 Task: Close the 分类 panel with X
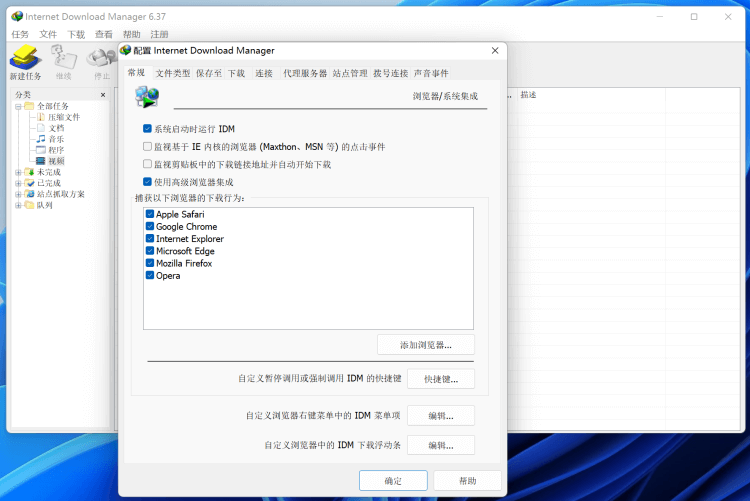point(103,95)
